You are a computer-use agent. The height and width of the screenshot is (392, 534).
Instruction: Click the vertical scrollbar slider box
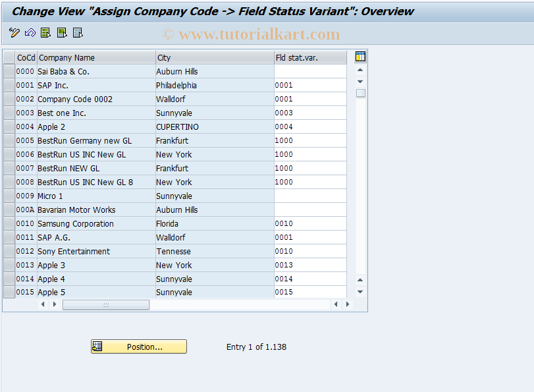[x=360, y=94]
